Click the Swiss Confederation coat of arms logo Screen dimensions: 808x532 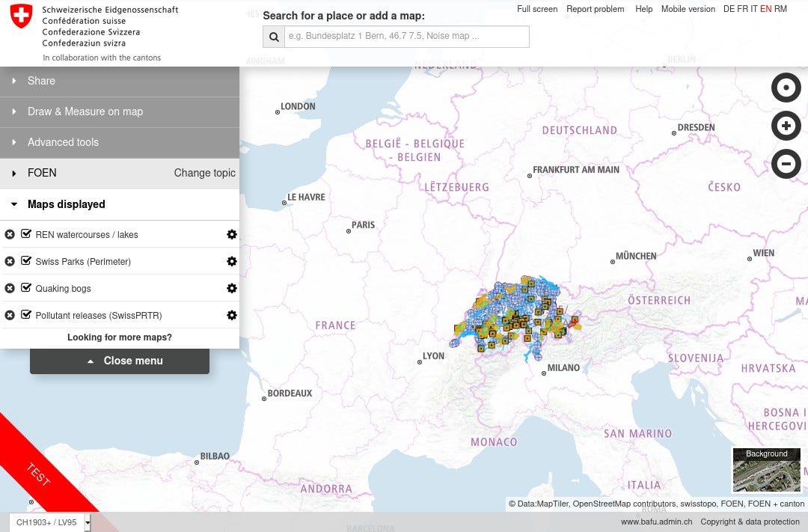point(21,16)
